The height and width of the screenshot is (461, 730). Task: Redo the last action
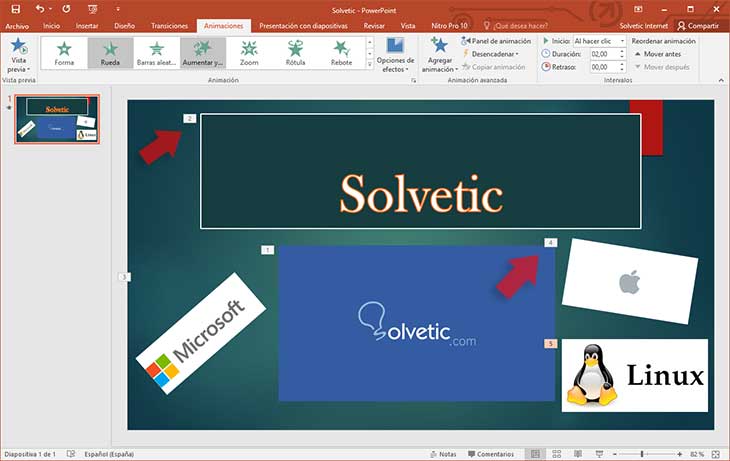[x=66, y=9]
